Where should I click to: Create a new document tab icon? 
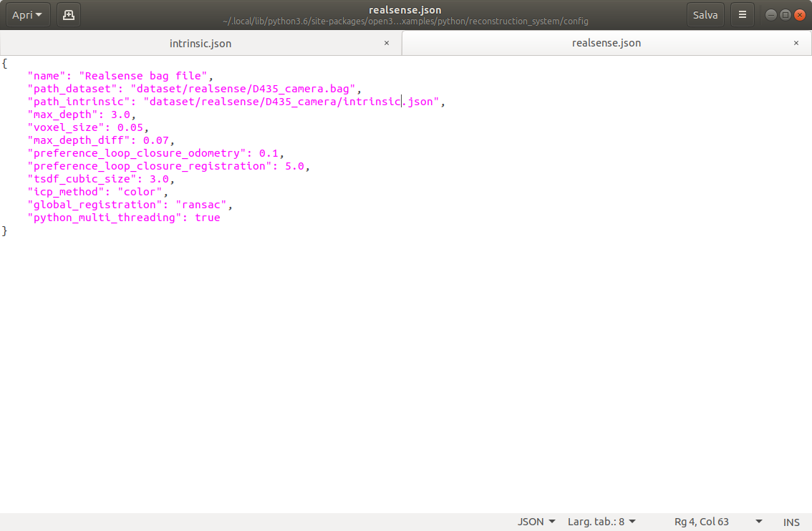68,15
